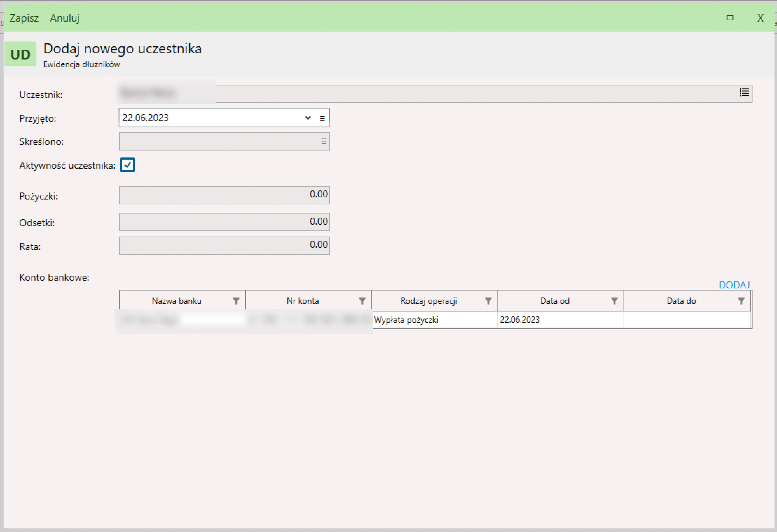Open the menu icon beside Przyjęto date

point(322,118)
